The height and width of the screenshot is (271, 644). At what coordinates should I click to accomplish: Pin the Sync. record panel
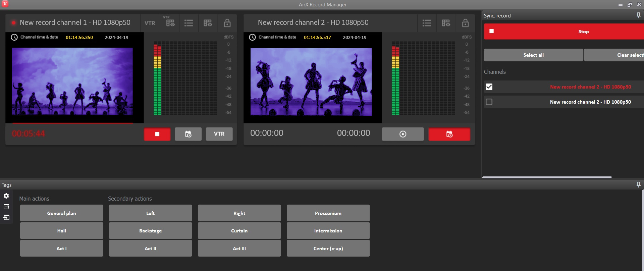[x=638, y=15]
